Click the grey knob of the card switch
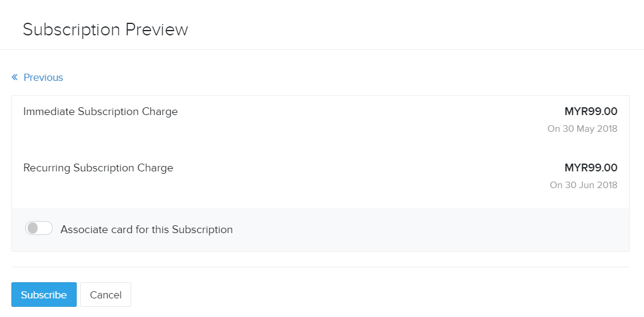 [33, 228]
